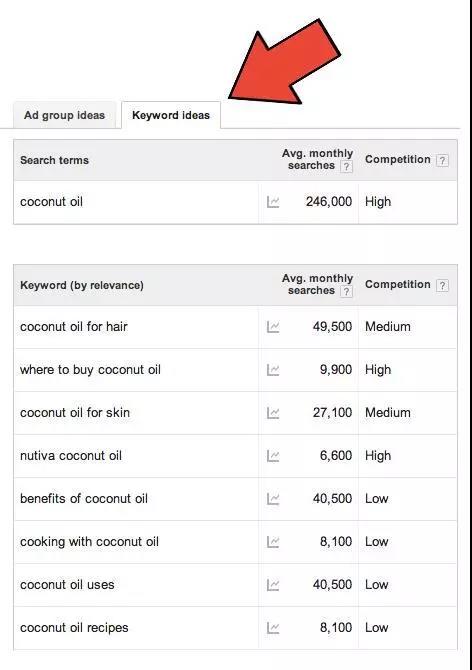Click help icon beside Competition in Search terms table

pos(442,161)
